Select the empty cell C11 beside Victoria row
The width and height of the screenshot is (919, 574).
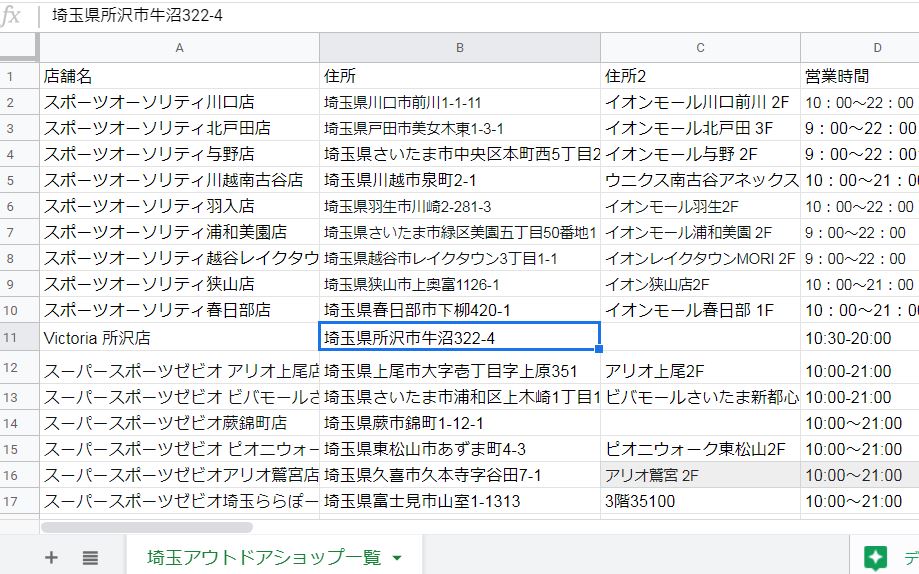(x=700, y=338)
